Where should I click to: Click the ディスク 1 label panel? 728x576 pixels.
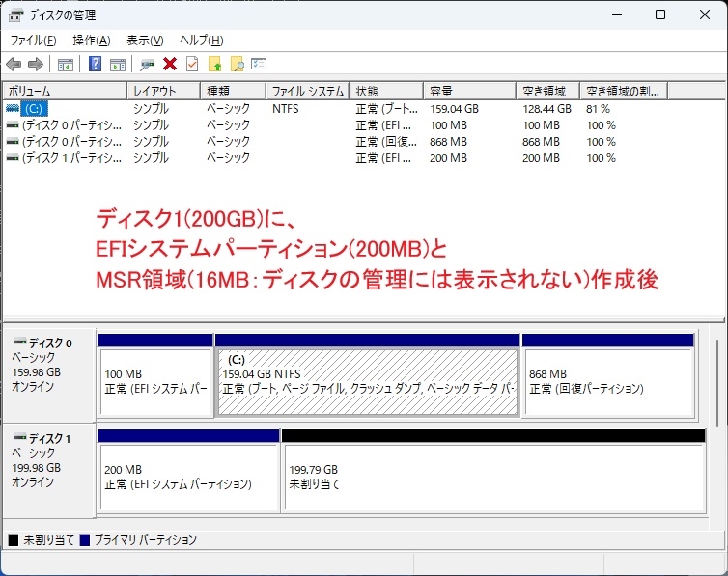48,470
